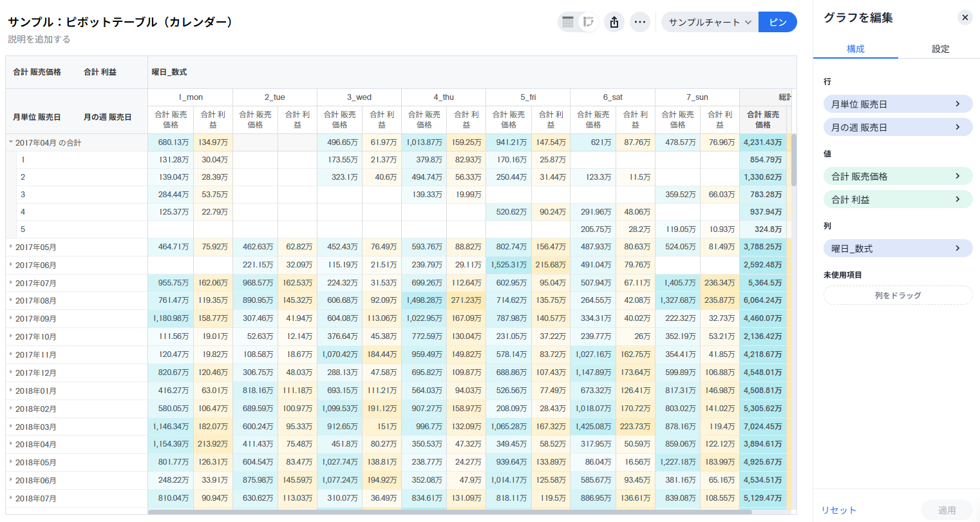Screen dimensions: 980x522
Task: Click the 説明を追加する description field
Action: 39,39
